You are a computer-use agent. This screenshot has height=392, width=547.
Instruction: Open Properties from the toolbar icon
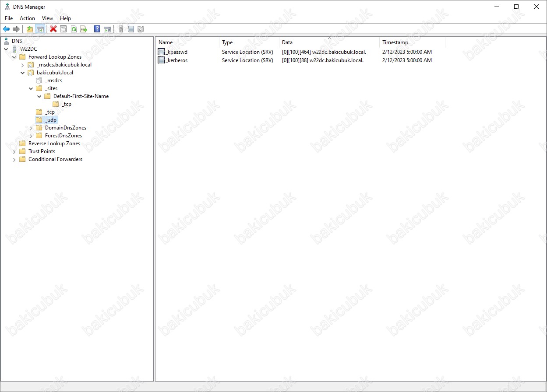pyautogui.click(x=64, y=29)
